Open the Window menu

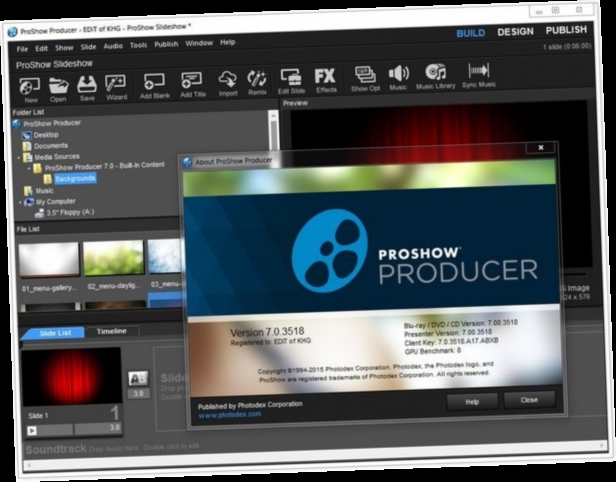(199, 43)
